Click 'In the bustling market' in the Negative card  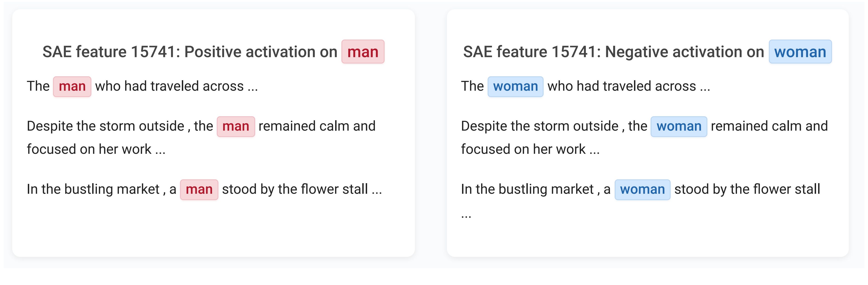click(x=527, y=189)
